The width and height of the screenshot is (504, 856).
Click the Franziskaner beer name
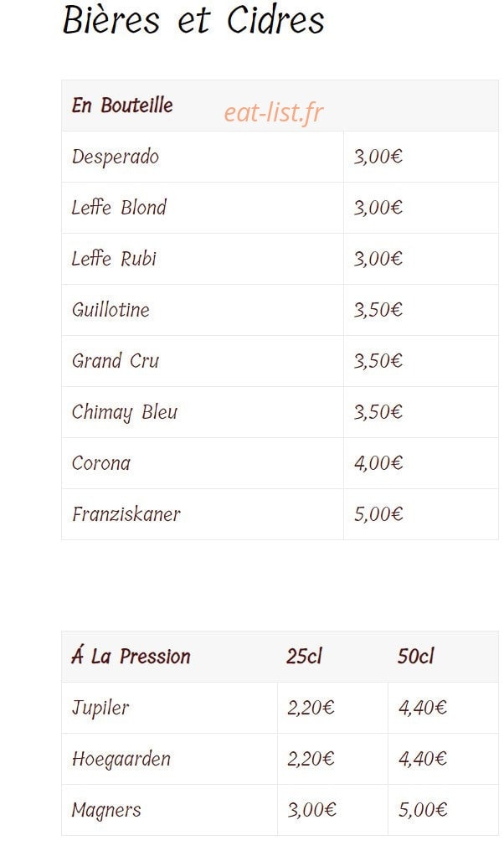126,514
